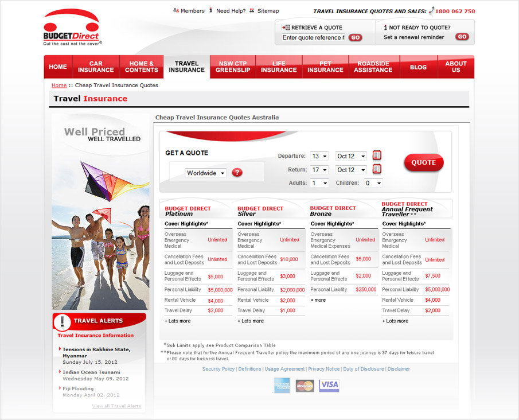Click GO to retrieve a quote

click(355, 37)
